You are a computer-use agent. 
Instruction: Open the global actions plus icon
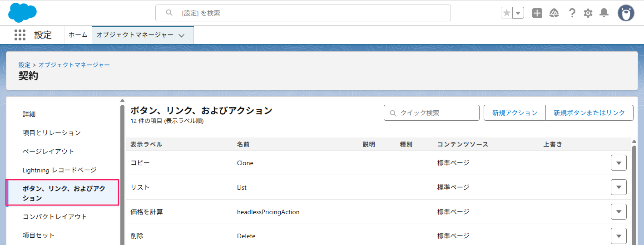click(x=537, y=13)
